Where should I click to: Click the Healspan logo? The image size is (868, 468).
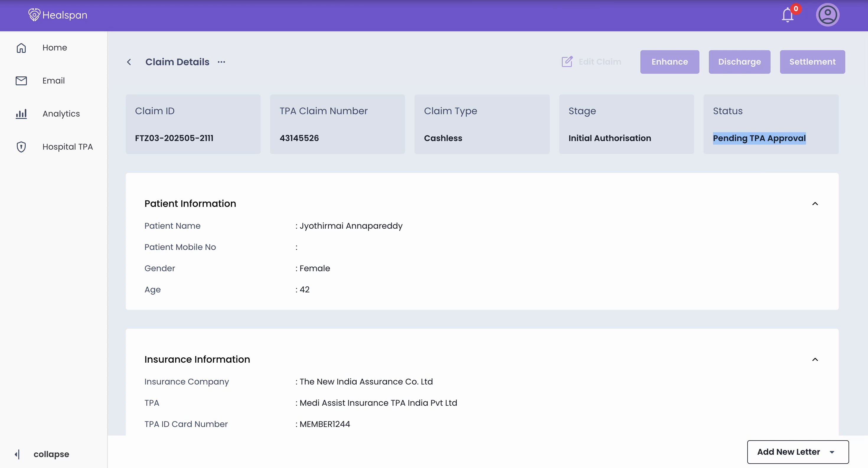pos(57,15)
